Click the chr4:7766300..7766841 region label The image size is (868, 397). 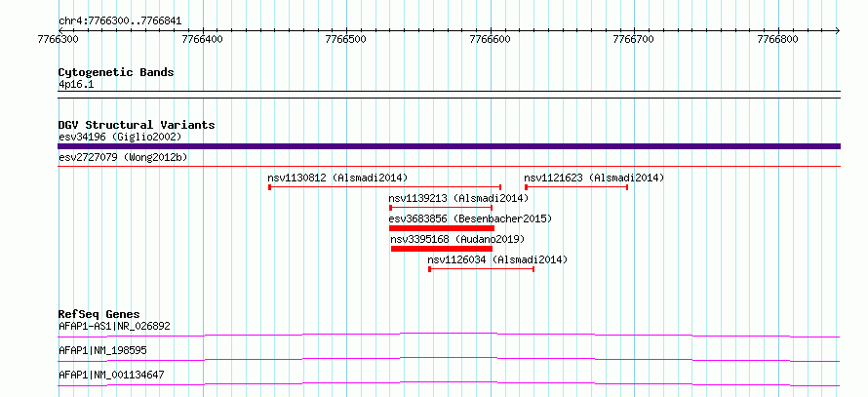120,21
